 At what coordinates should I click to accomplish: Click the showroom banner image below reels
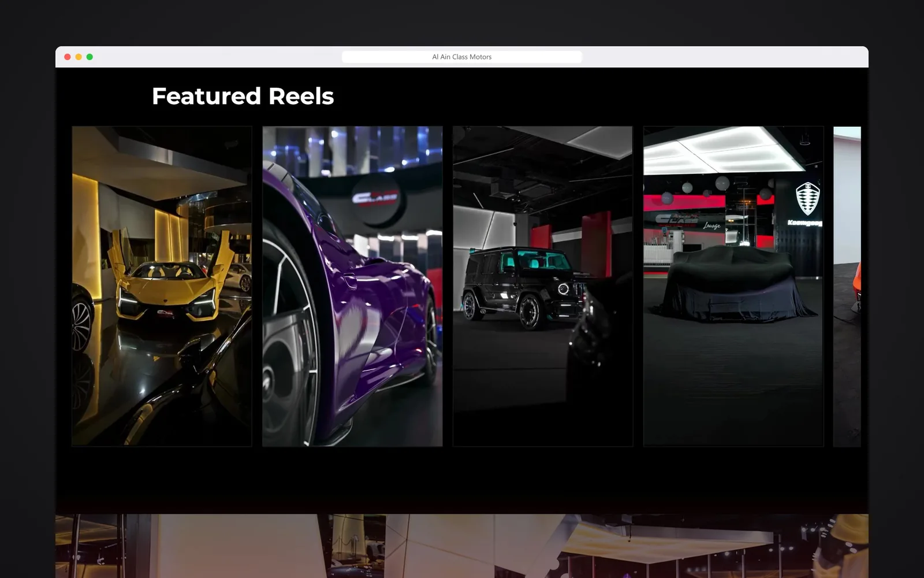point(462,546)
